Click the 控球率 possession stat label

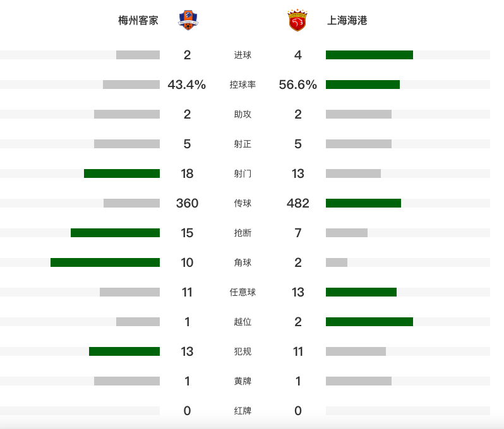243,85
